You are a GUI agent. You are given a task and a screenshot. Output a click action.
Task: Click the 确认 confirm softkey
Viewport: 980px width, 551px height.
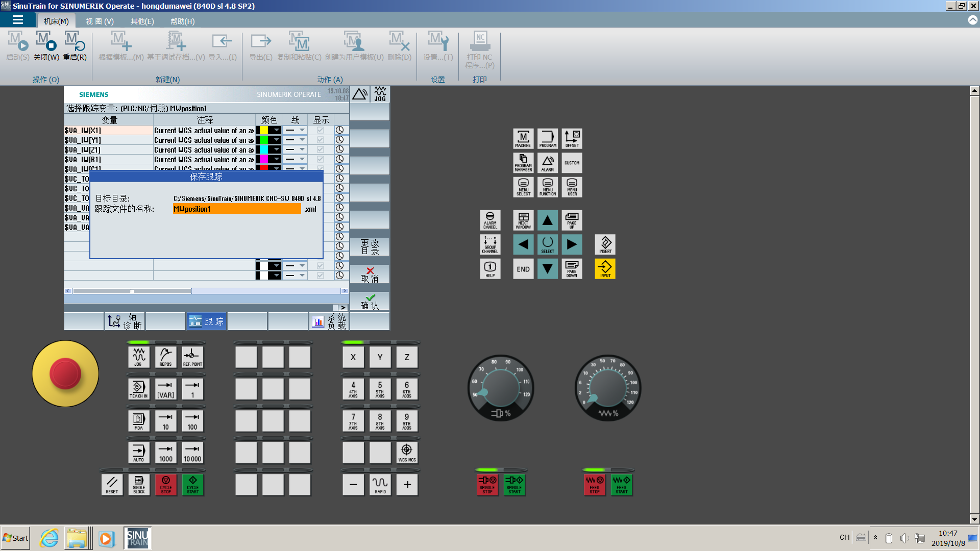pos(370,301)
